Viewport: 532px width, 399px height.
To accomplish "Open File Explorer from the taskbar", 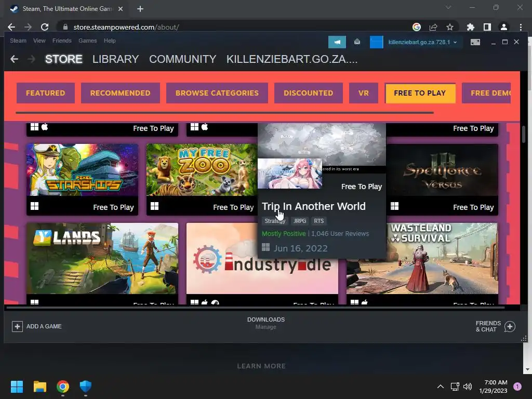I will [39, 387].
